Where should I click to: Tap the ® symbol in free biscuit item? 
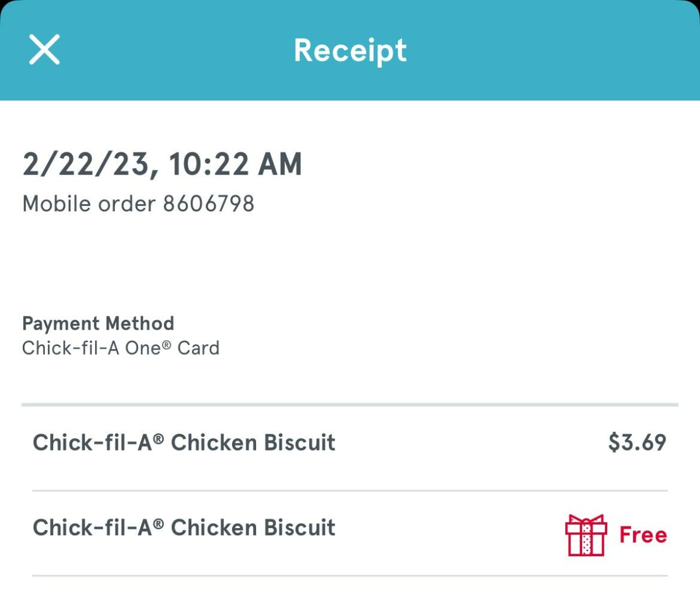pyautogui.click(x=158, y=524)
